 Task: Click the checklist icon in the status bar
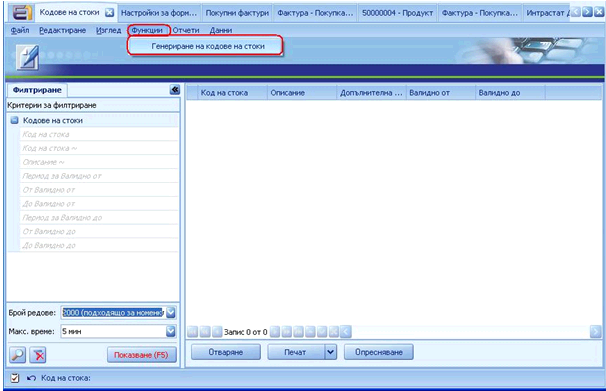click(x=15, y=378)
